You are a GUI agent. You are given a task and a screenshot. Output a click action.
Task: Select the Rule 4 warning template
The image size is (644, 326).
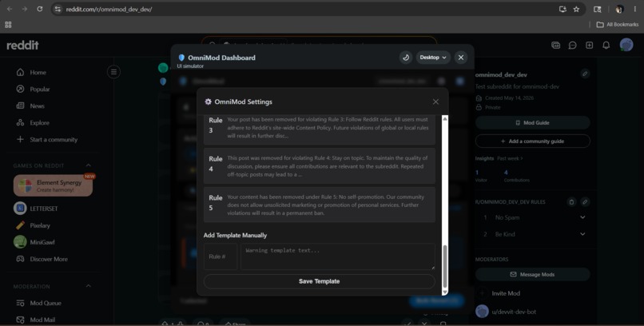click(x=320, y=166)
